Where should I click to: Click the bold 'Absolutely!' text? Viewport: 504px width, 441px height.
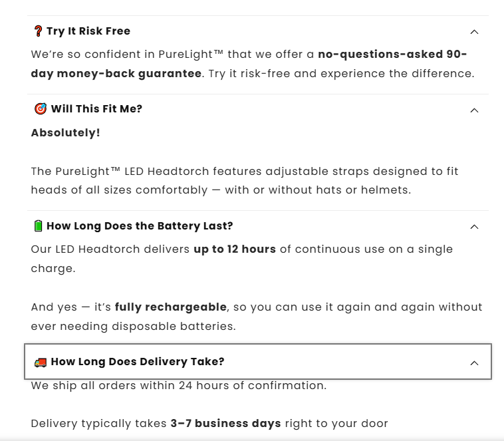pos(65,132)
